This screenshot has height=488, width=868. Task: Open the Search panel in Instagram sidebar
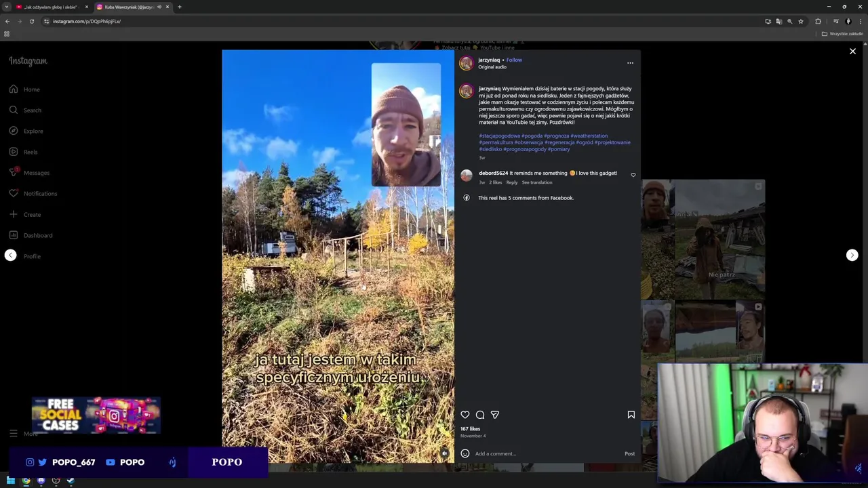(25, 110)
